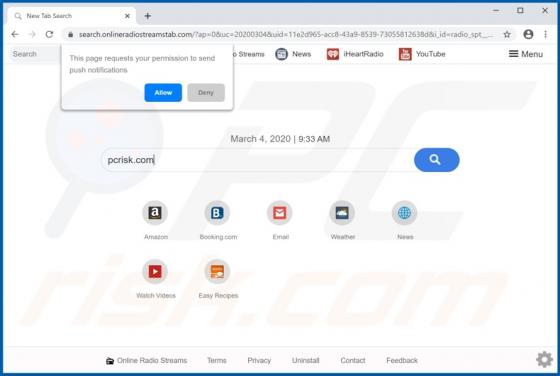Image resolution: width=560 pixels, height=376 pixels.
Task: Click the main search field containing pcrisk.com
Action: tap(258, 160)
